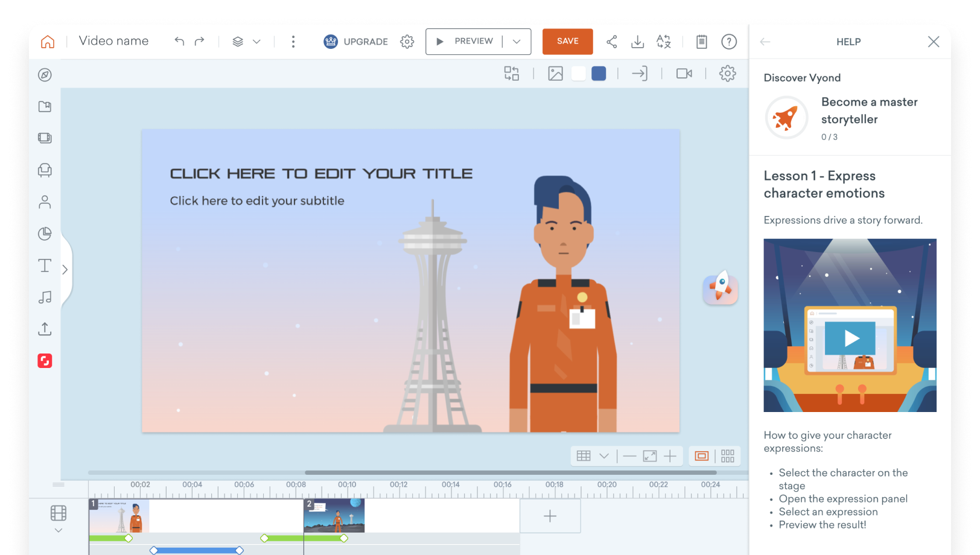Switch to single scene stage view
Screen dimensions: 980x555
(702, 456)
